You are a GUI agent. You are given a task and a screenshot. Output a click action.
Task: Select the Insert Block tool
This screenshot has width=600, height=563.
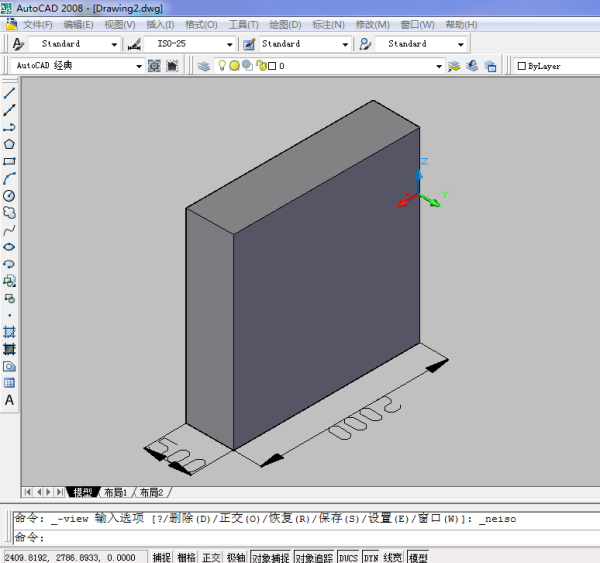click(9, 281)
